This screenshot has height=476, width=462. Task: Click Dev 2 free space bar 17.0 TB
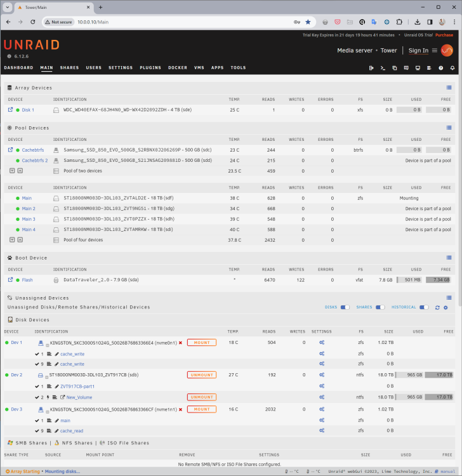[439, 375]
